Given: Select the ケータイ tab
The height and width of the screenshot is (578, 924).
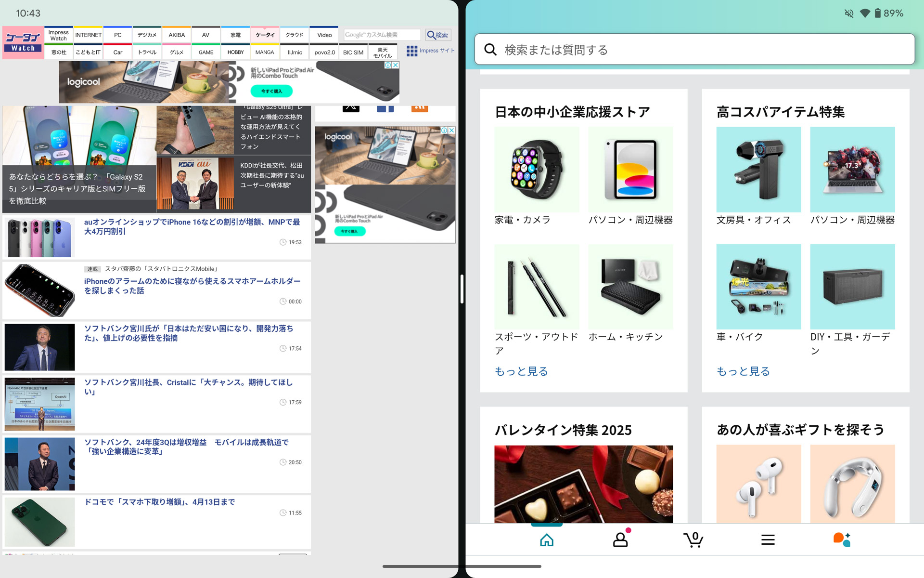Looking at the screenshot, I should (x=265, y=35).
